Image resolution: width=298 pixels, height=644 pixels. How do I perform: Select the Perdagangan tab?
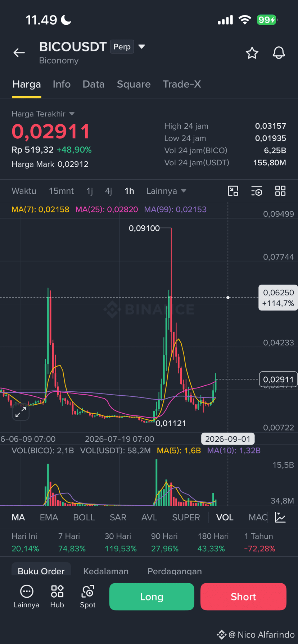175,571
